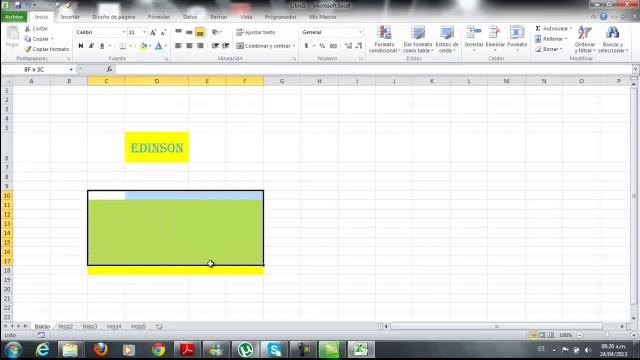The width and height of the screenshot is (640, 360).
Task: Align cell text left
Action: (178, 46)
